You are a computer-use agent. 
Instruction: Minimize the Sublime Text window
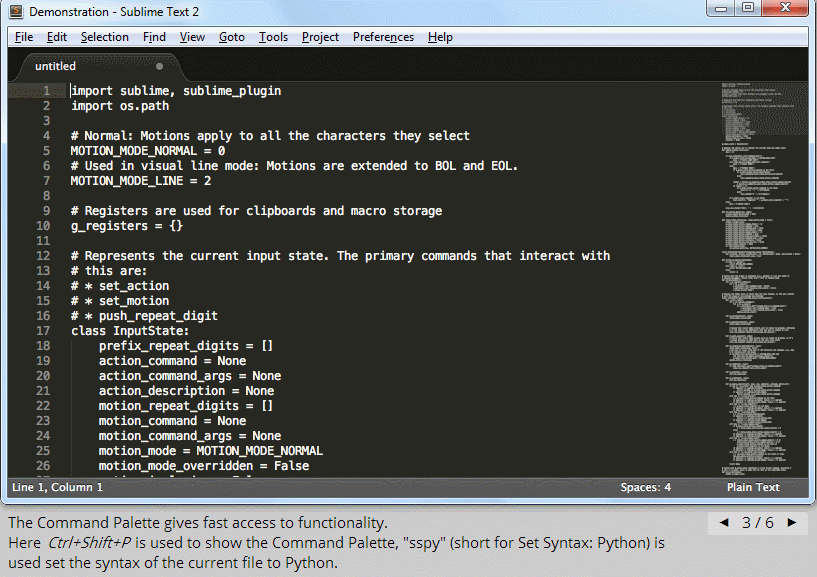tap(721, 8)
